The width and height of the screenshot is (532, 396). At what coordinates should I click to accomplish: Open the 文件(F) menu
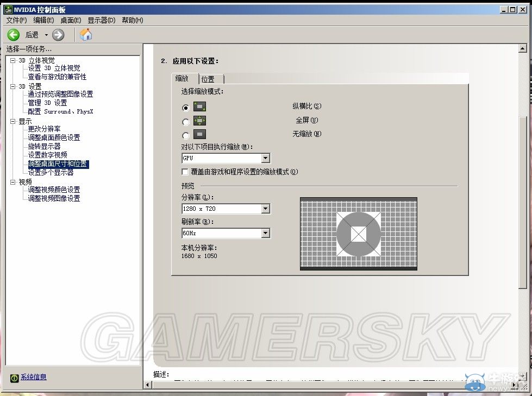tap(16, 20)
